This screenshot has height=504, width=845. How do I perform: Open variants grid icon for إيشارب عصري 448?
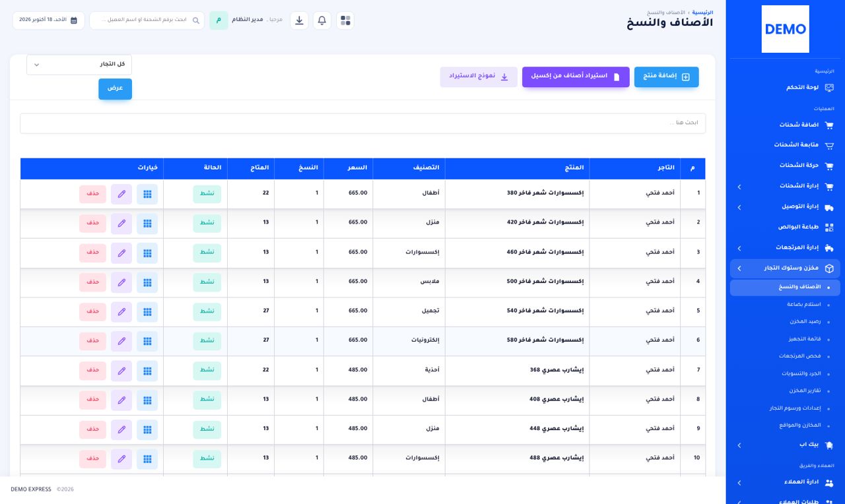tap(147, 429)
